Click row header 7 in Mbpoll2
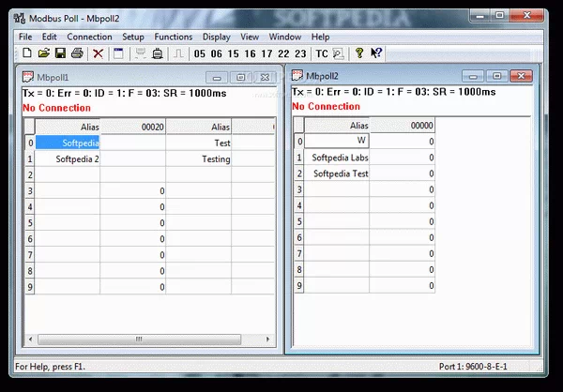Viewport: 563px width, 392px height. click(x=299, y=253)
